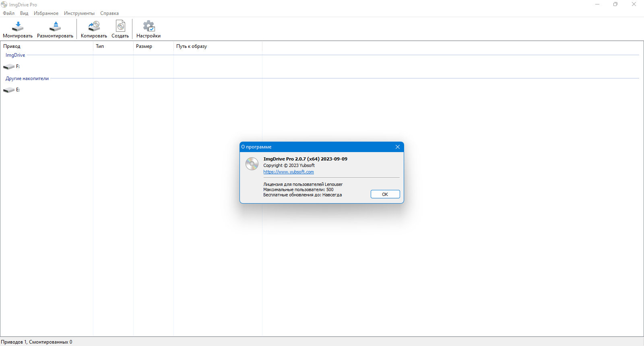Click Максимальные пользователи: 500 text
The height and width of the screenshot is (346, 644).
click(x=298, y=189)
